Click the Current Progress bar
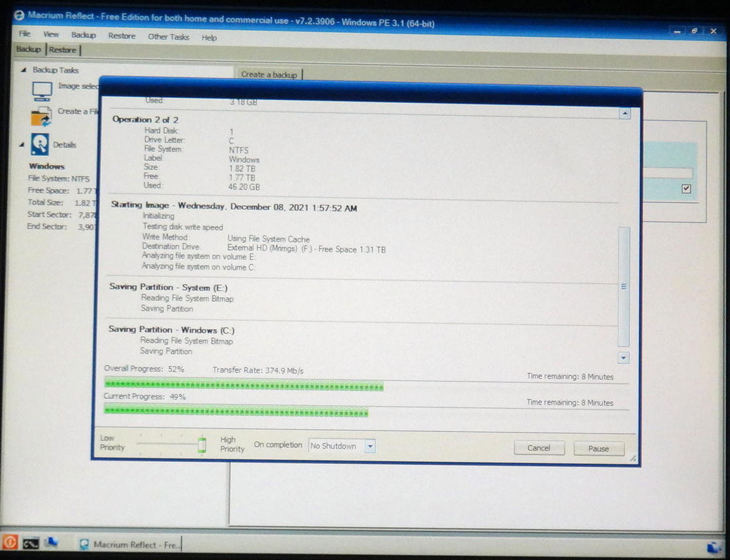 point(366,412)
